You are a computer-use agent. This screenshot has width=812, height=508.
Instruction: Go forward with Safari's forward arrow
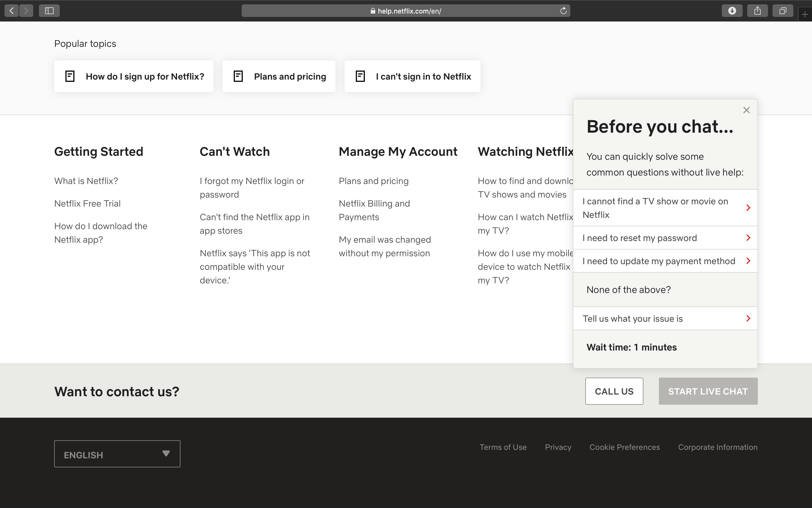tap(26, 11)
